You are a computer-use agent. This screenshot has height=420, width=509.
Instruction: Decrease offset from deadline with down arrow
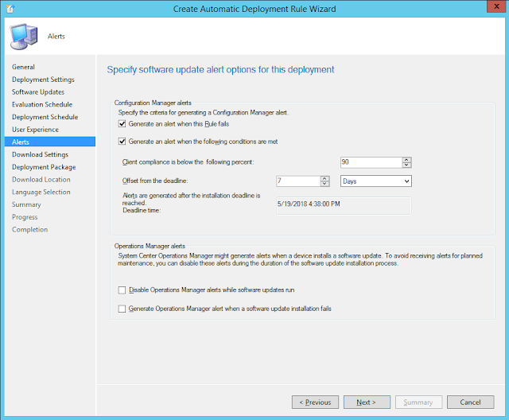coord(324,185)
